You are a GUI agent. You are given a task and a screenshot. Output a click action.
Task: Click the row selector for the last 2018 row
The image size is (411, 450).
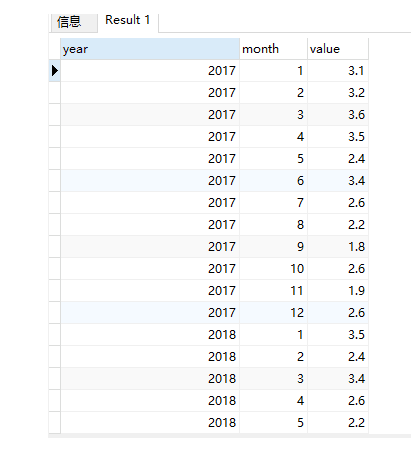coord(55,423)
